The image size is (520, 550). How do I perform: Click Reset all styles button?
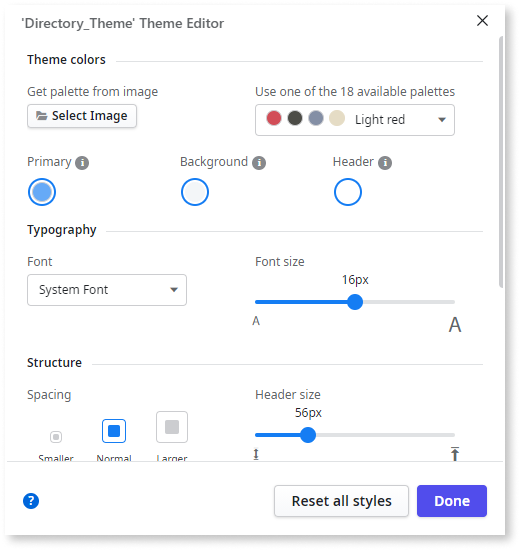point(341,501)
